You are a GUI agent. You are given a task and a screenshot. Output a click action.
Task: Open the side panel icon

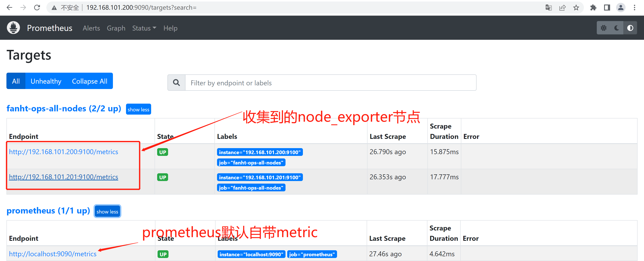(x=607, y=8)
